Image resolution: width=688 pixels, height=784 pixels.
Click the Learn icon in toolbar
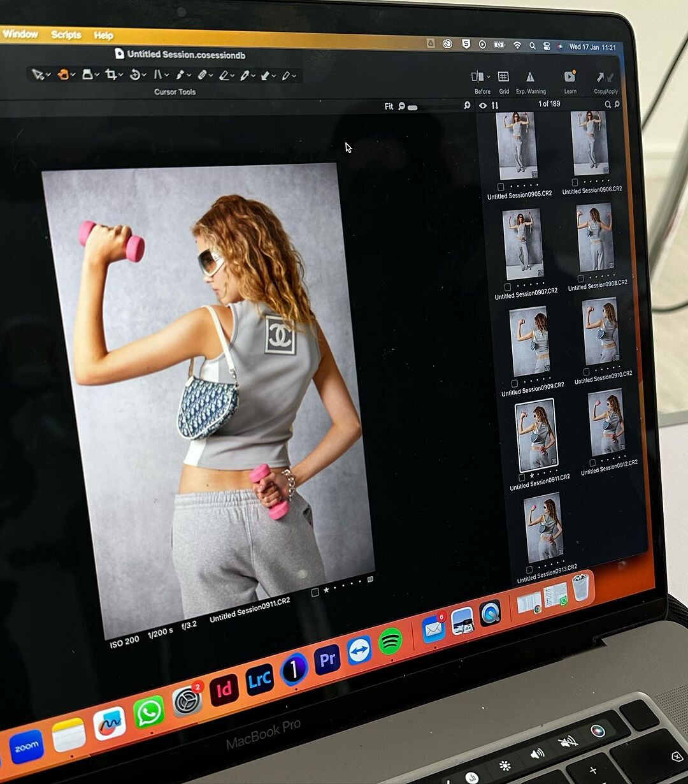click(x=570, y=76)
